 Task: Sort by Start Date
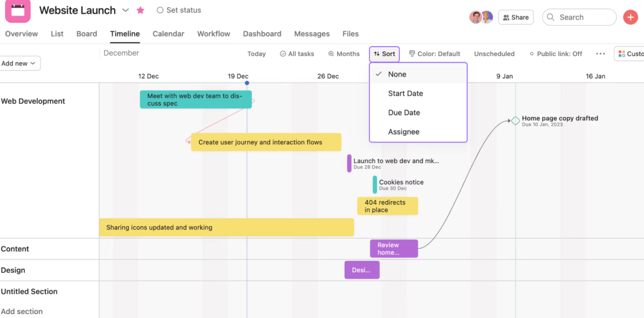(418, 93)
